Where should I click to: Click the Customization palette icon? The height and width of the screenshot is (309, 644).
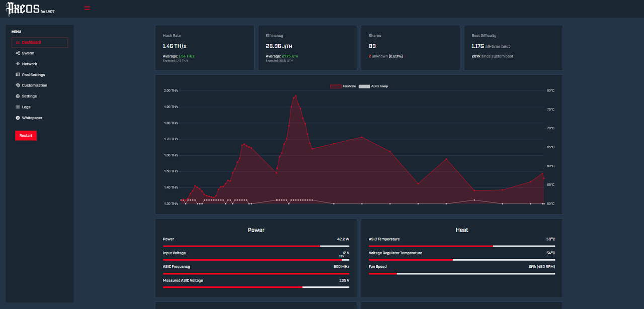[x=18, y=85]
